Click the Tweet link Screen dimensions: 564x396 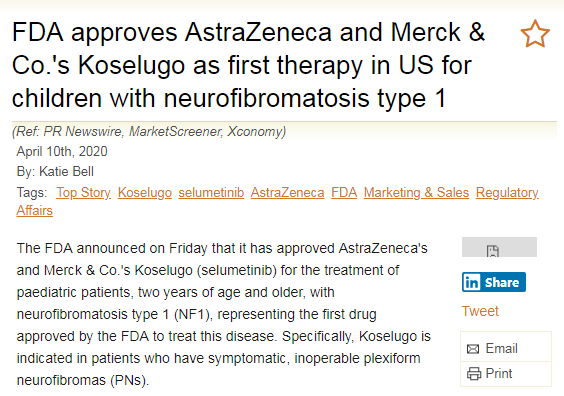480,311
